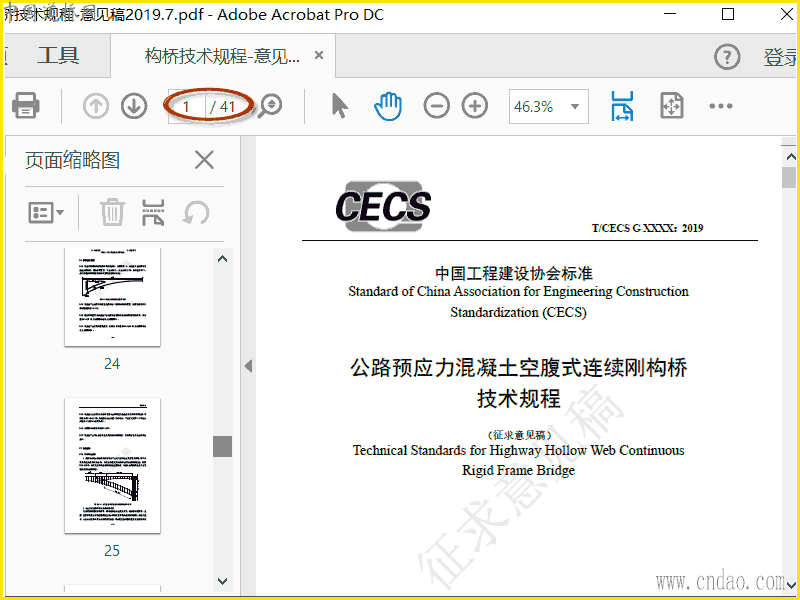This screenshot has width=800, height=600.
Task: Collapse navigation pane with left triangle
Action: (x=248, y=366)
